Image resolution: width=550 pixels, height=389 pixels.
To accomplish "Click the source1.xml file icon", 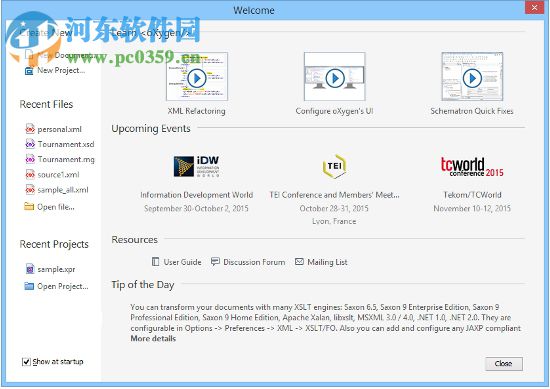I will (30, 174).
